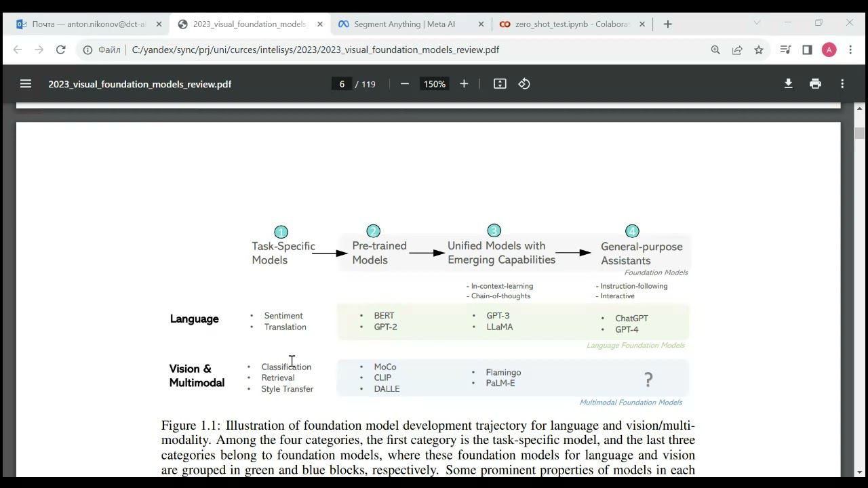Click the 'General-purpose Assistants' heading

tap(642, 253)
